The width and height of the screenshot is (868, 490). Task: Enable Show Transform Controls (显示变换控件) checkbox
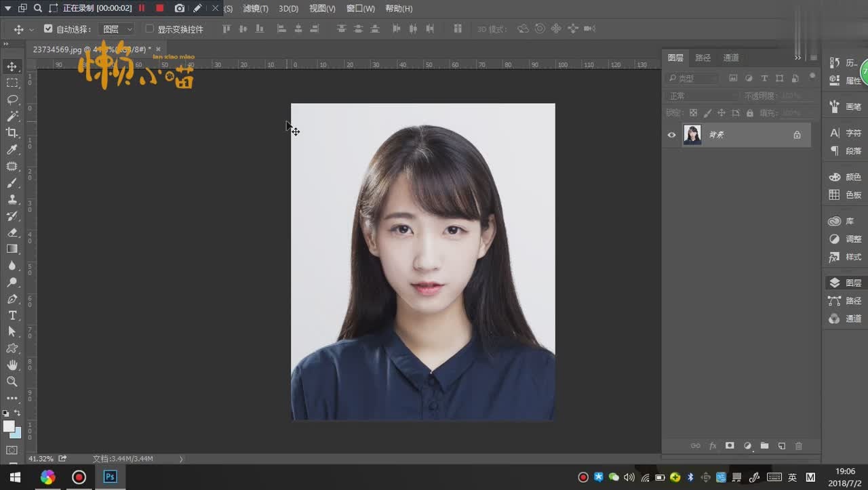pyautogui.click(x=150, y=29)
